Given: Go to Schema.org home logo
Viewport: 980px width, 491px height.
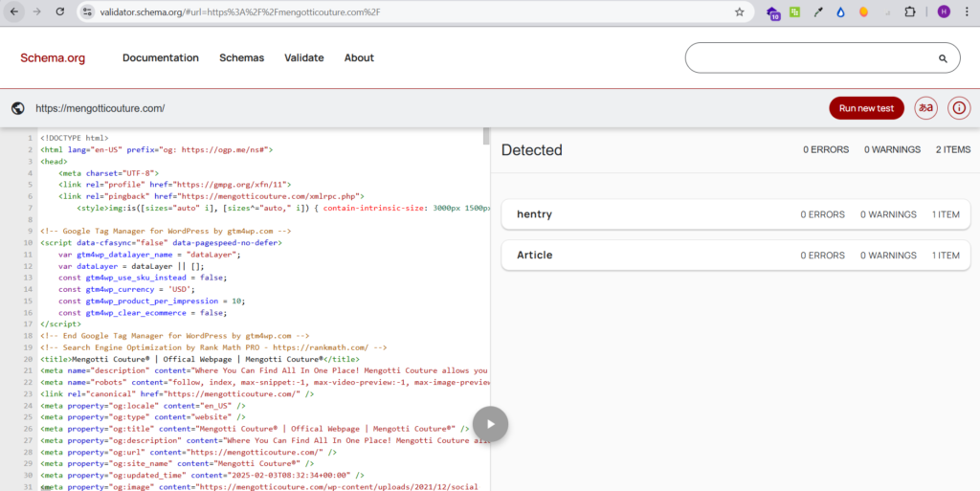Looking at the screenshot, I should tap(53, 58).
